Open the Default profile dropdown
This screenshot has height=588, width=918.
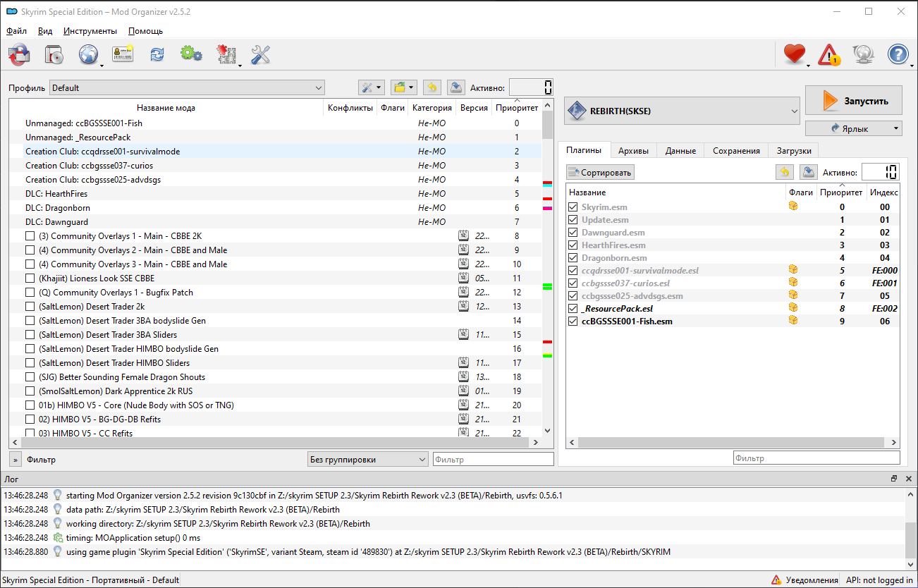click(187, 88)
